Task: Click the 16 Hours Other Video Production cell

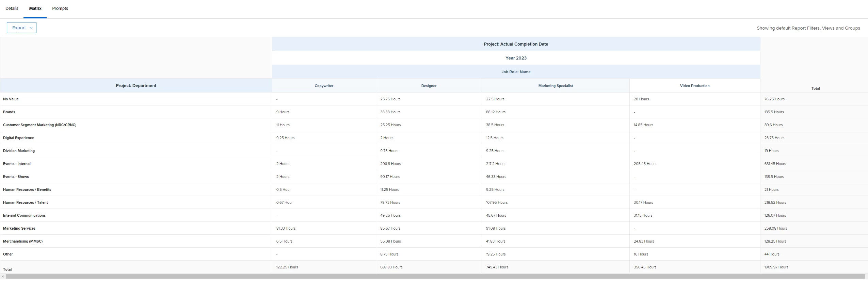Action: tap(695, 254)
